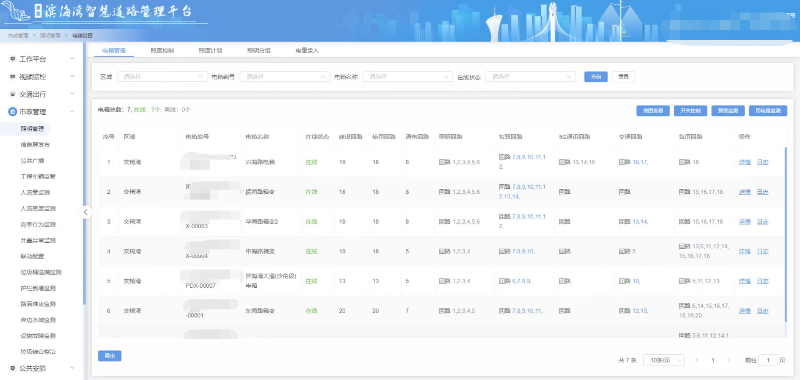Click the 用电量监测 button
This screenshot has height=380, width=800.
pyautogui.click(x=768, y=111)
